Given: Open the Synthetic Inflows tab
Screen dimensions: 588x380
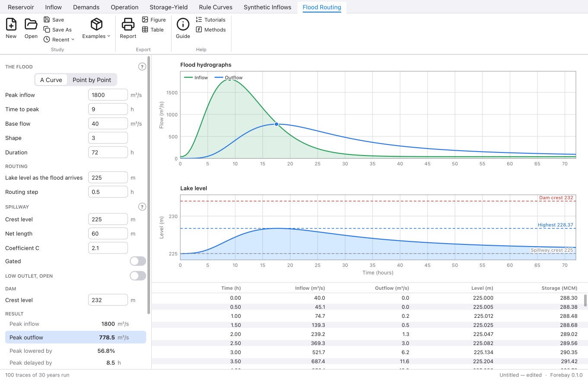Looking at the screenshot, I should 267,7.
